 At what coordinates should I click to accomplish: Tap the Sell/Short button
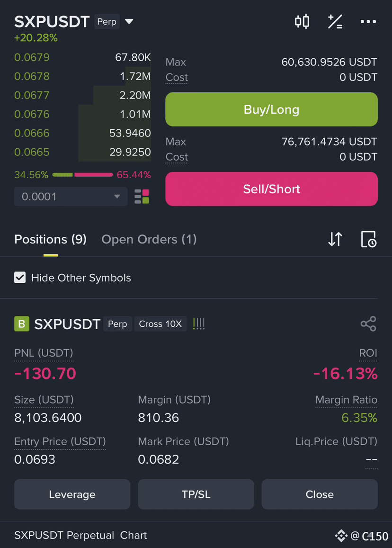point(271,189)
